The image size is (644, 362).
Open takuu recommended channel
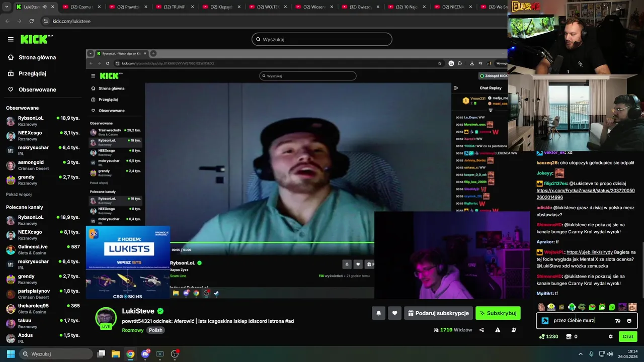click(x=43, y=323)
